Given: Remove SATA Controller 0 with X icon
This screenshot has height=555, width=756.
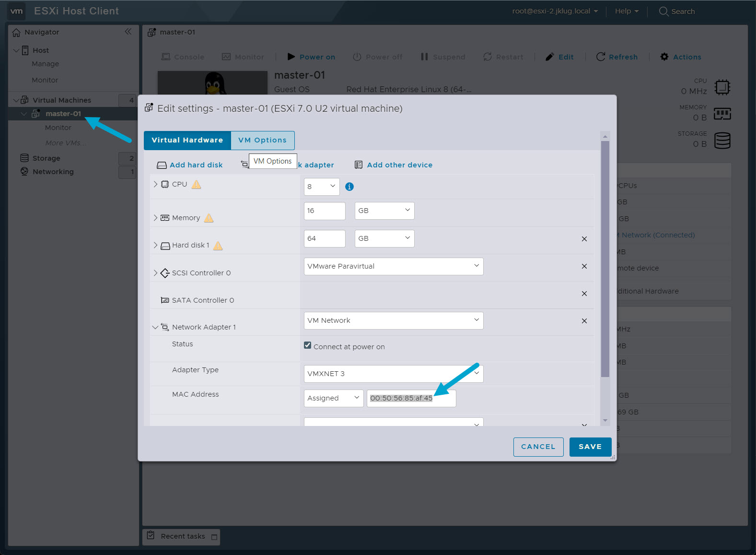Looking at the screenshot, I should pyautogui.click(x=584, y=294).
